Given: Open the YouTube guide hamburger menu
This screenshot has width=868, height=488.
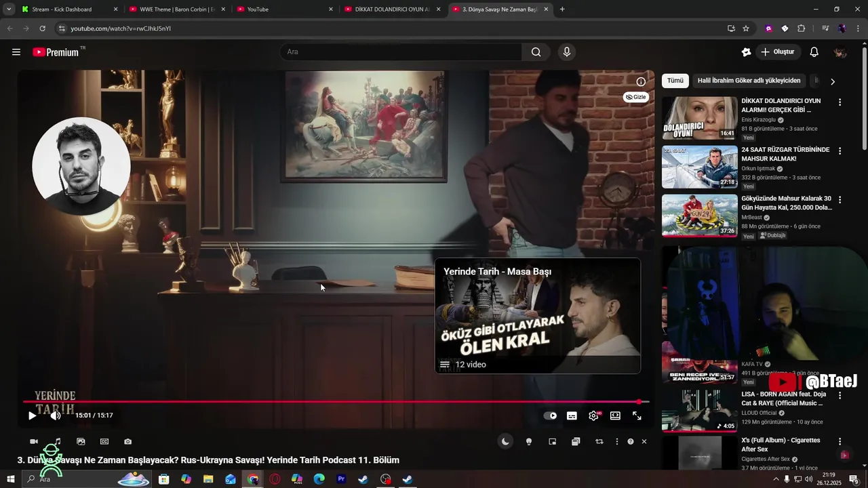Looking at the screenshot, I should (16, 52).
